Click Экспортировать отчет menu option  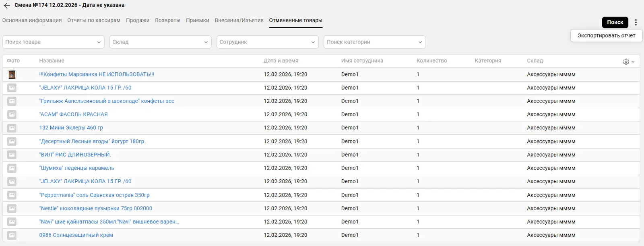(606, 36)
